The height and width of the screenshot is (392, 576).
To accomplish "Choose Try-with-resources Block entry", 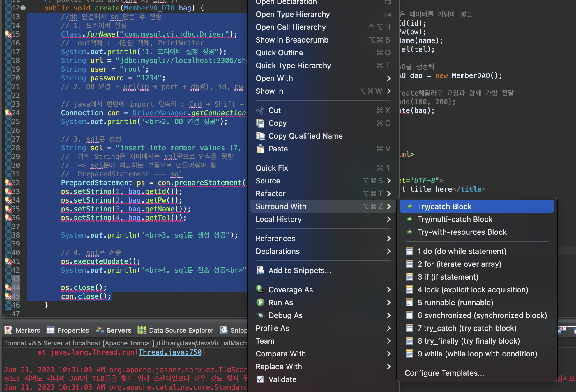I will (x=462, y=232).
